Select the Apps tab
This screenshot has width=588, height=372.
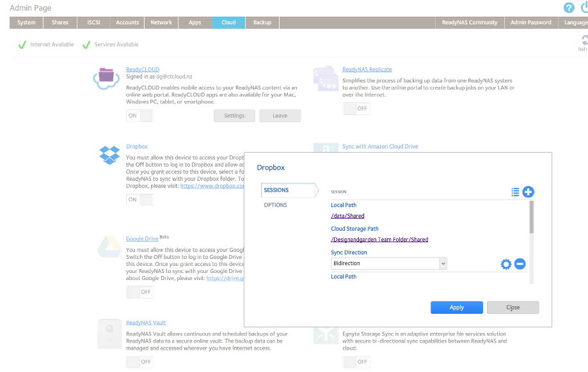(195, 22)
